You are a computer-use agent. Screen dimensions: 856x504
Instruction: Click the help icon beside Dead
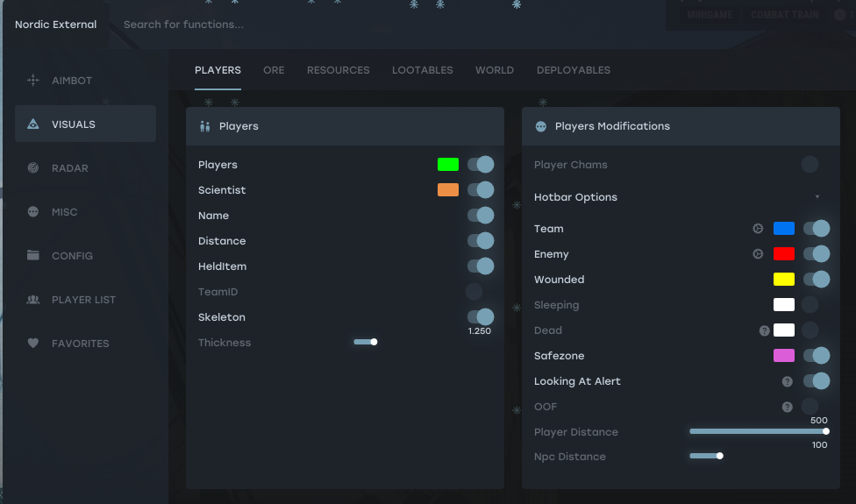[x=764, y=330]
